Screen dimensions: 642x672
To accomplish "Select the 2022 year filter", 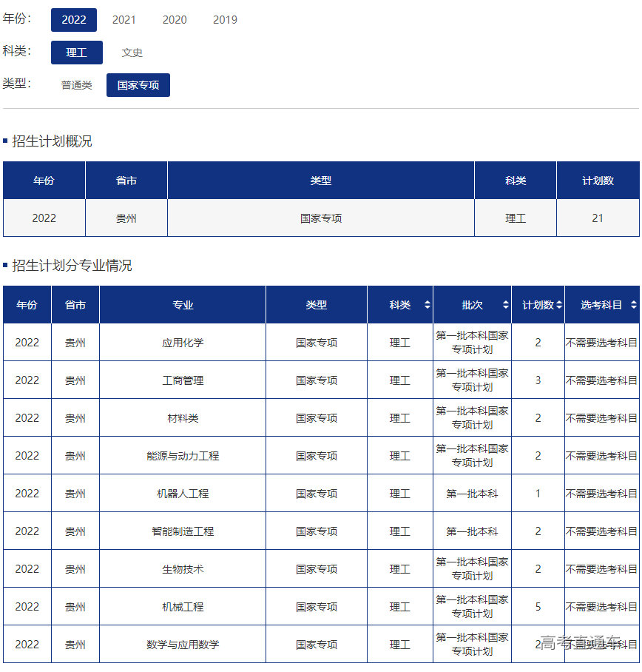I will coord(74,20).
